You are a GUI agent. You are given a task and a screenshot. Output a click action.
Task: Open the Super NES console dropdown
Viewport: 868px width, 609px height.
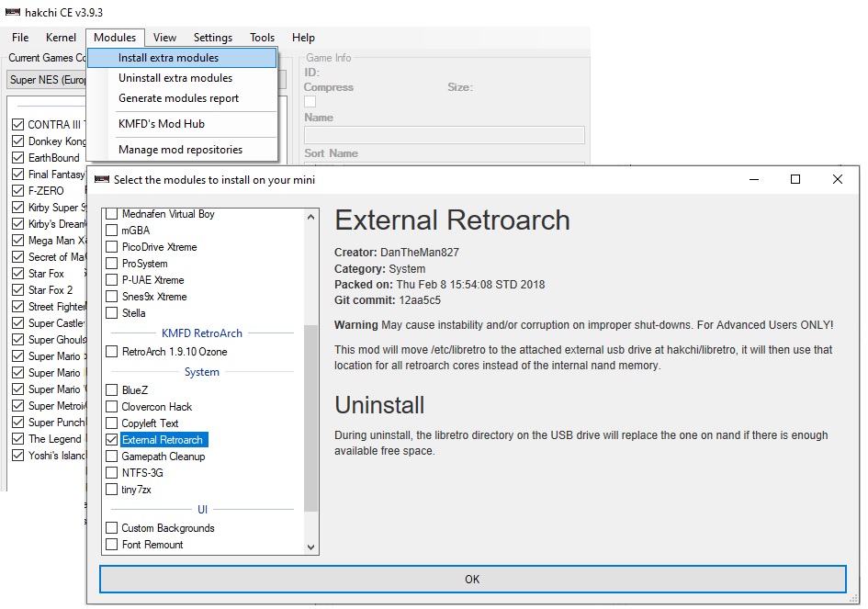point(47,80)
